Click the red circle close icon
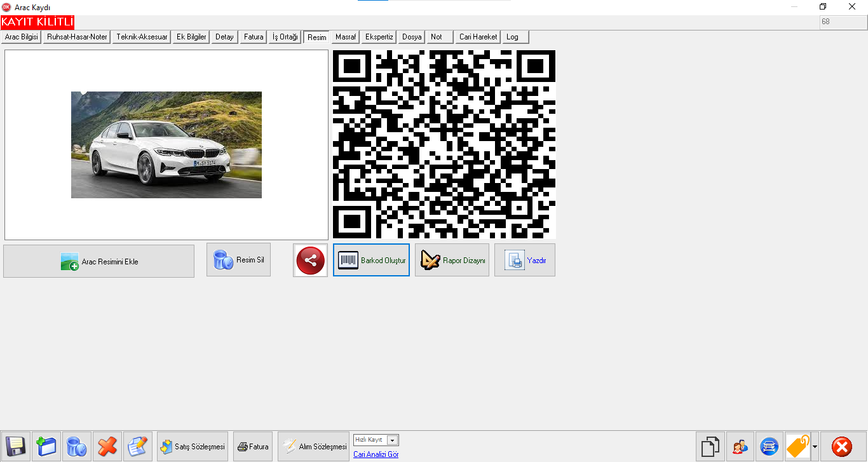The width and height of the screenshot is (868, 462). [843, 446]
